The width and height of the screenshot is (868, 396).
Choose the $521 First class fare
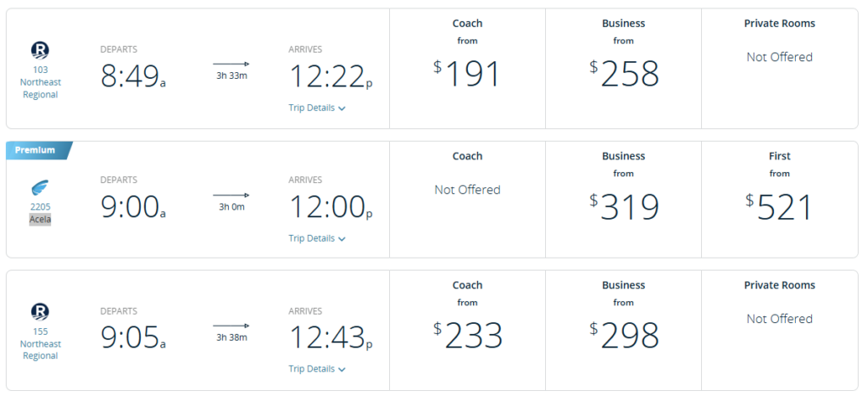(x=779, y=206)
